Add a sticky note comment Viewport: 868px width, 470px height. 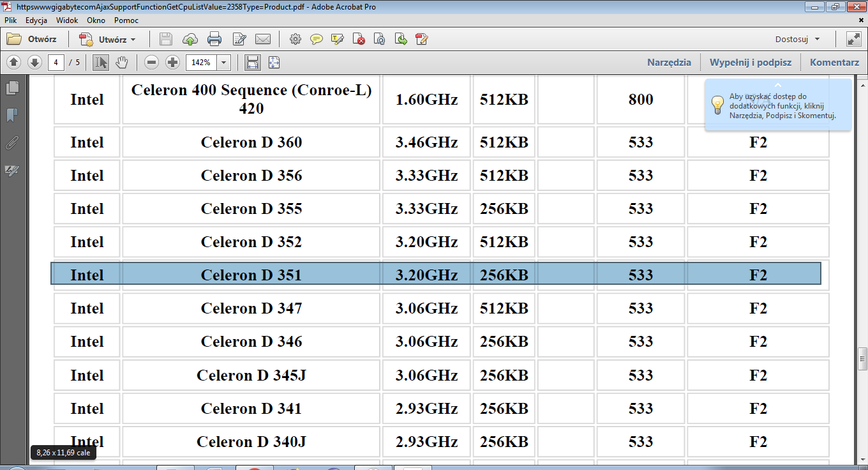(317, 39)
